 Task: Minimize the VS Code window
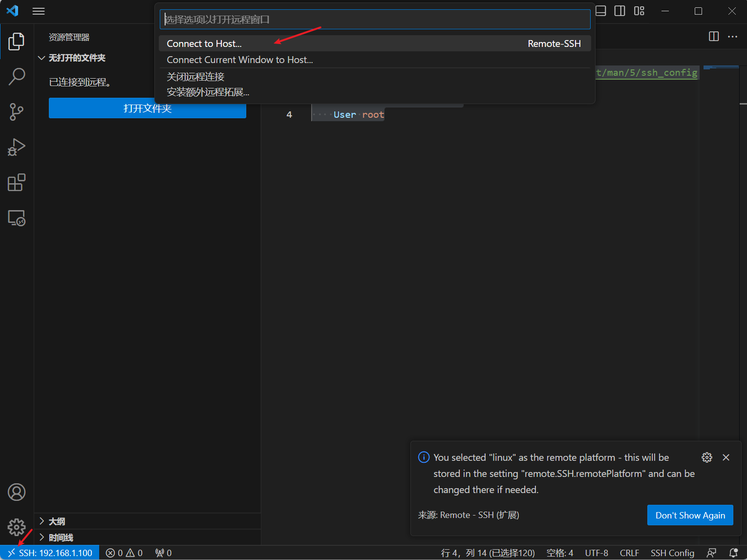tap(665, 11)
